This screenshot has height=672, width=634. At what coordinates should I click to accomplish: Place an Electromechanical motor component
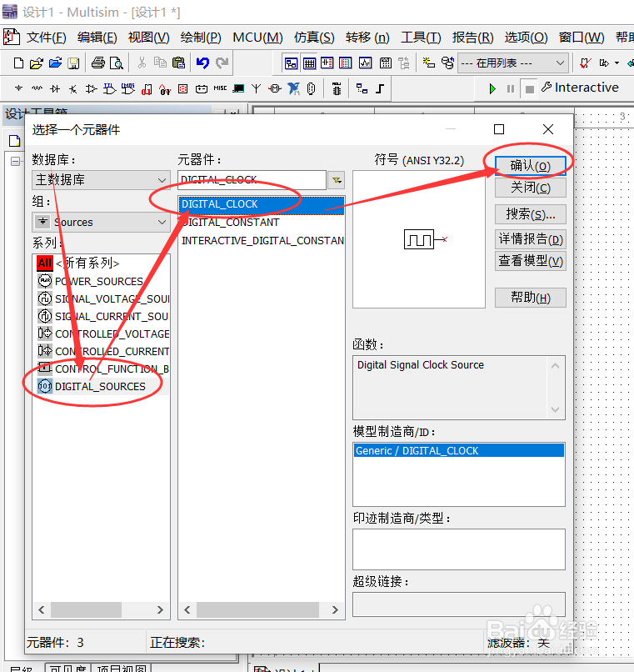pyautogui.click(x=275, y=88)
